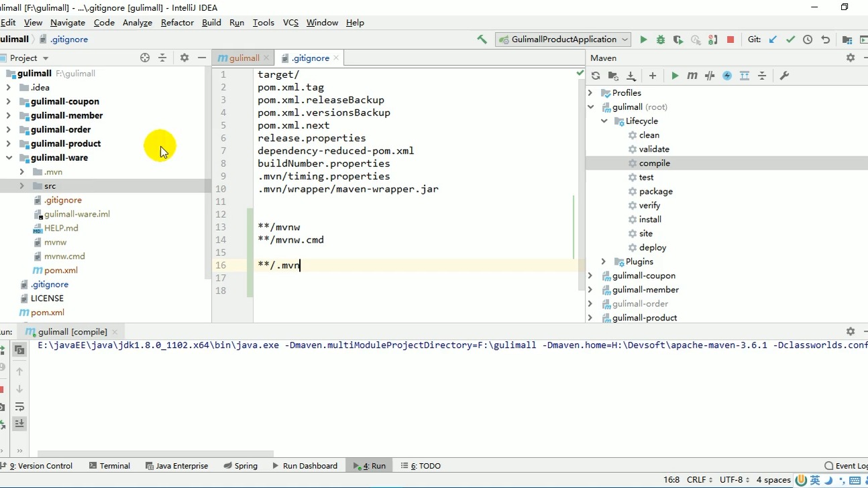Open Maven settings wrench icon

coord(784,76)
